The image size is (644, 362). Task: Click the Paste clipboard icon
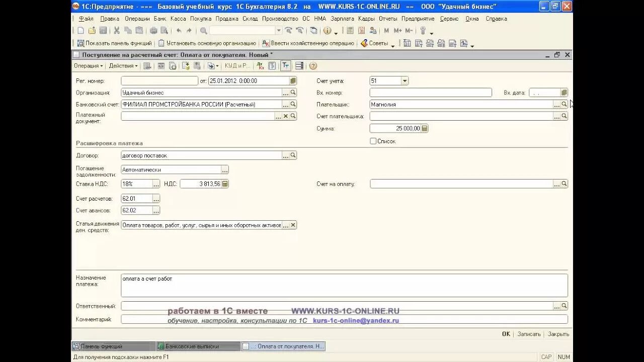[x=139, y=31]
